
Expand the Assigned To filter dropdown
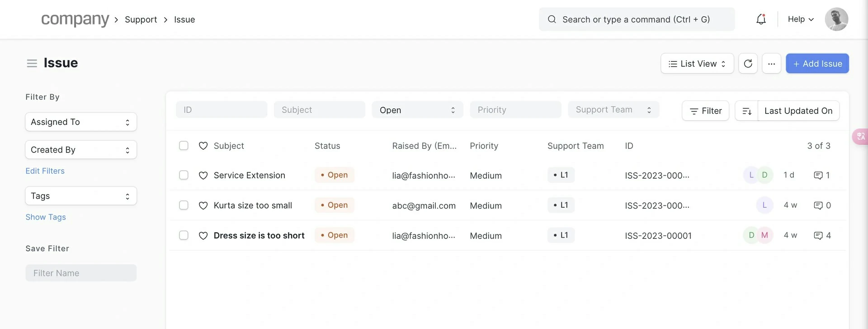coord(81,122)
